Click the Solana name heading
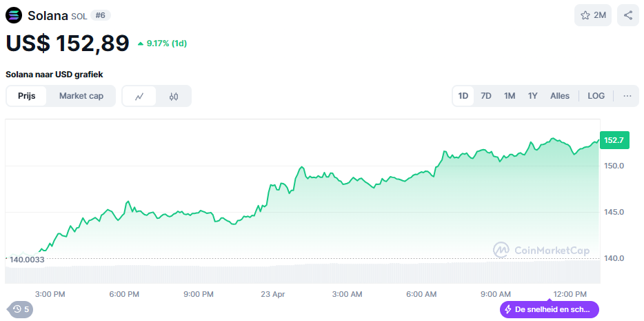644x321 pixels. [48, 16]
